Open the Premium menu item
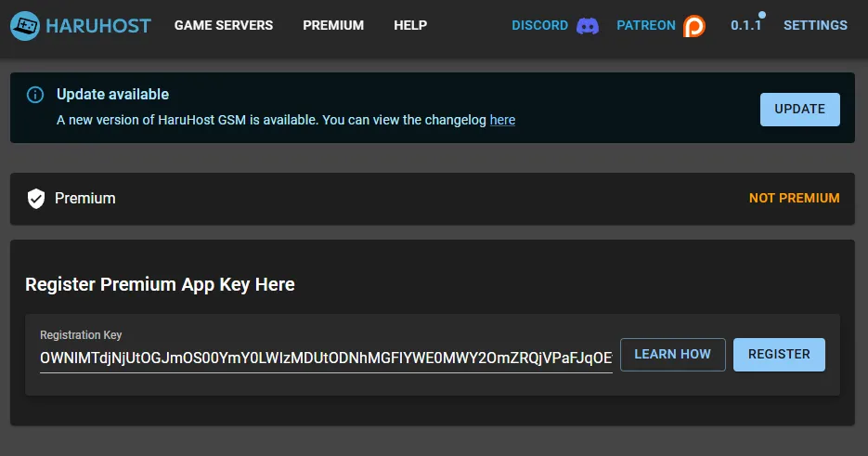Screen dimensions: 868x456 pyautogui.click(x=333, y=25)
